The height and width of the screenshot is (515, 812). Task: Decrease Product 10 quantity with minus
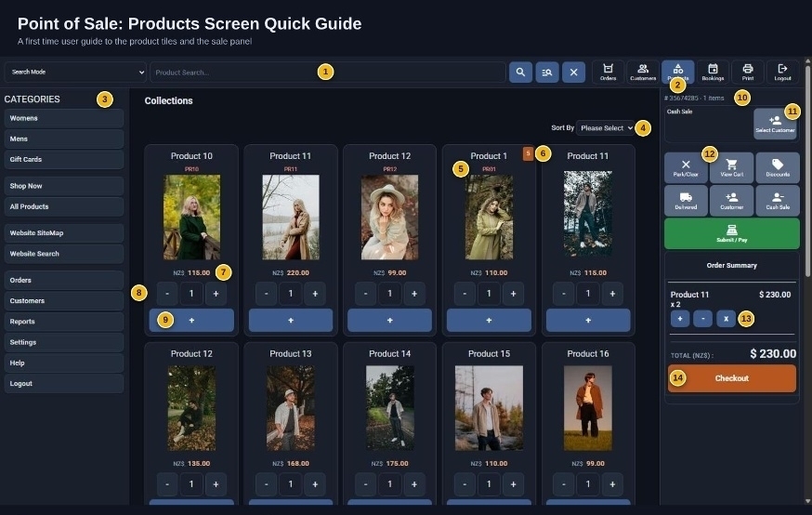[x=166, y=294]
